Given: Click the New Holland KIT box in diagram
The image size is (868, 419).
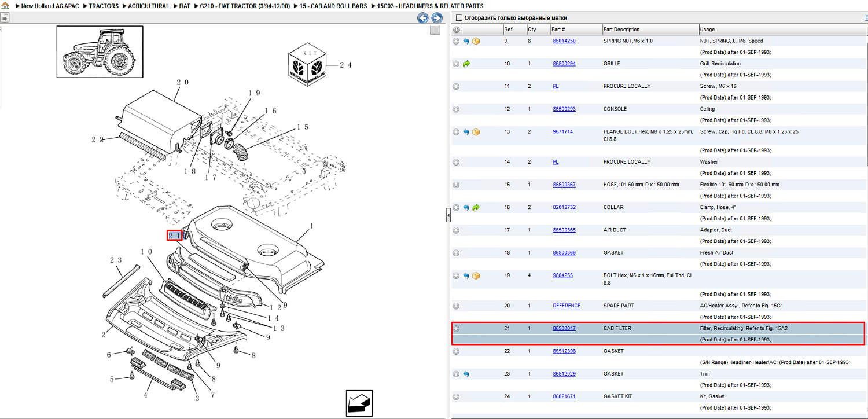Looking at the screenshot, I should 307,65.
